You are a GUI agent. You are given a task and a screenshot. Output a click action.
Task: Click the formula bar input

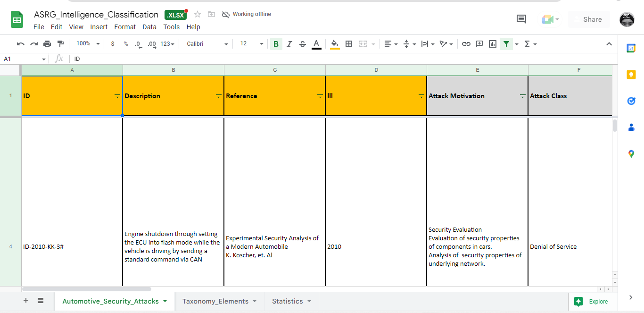coord(344,59)
